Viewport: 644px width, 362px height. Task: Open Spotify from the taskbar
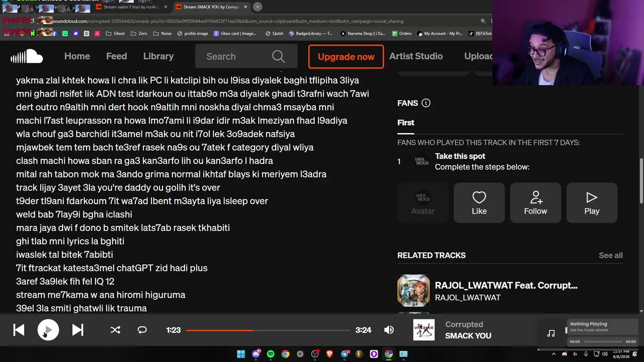[x=271, y=354]
